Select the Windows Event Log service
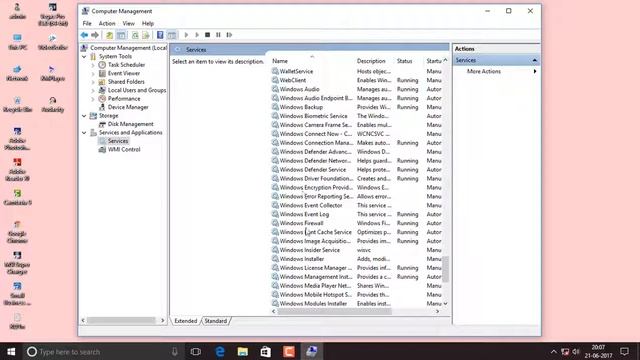 (x=304, y=214)
